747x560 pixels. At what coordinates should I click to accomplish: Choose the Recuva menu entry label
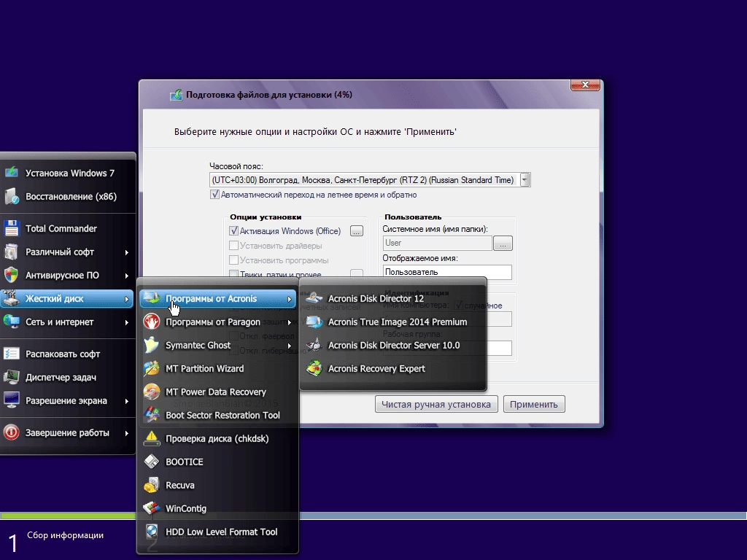[179, 485]
